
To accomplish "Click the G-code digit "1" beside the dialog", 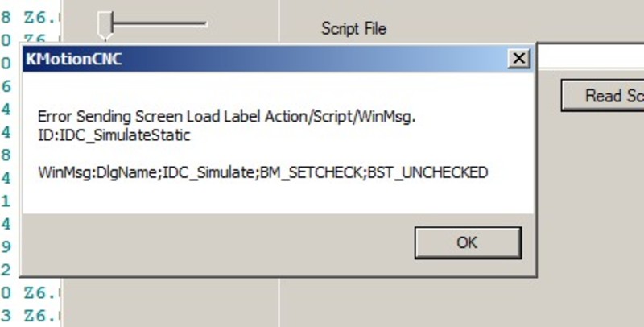I will coord(6,201).
